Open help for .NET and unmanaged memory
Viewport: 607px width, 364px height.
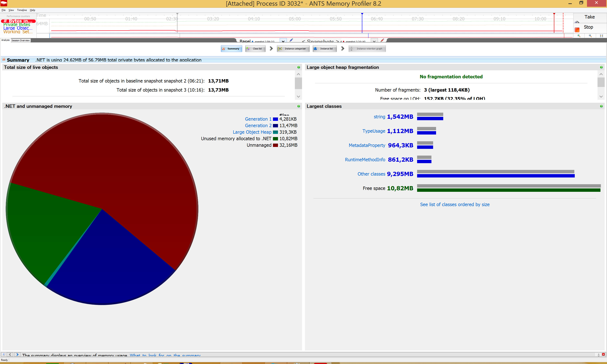[299, 106]
